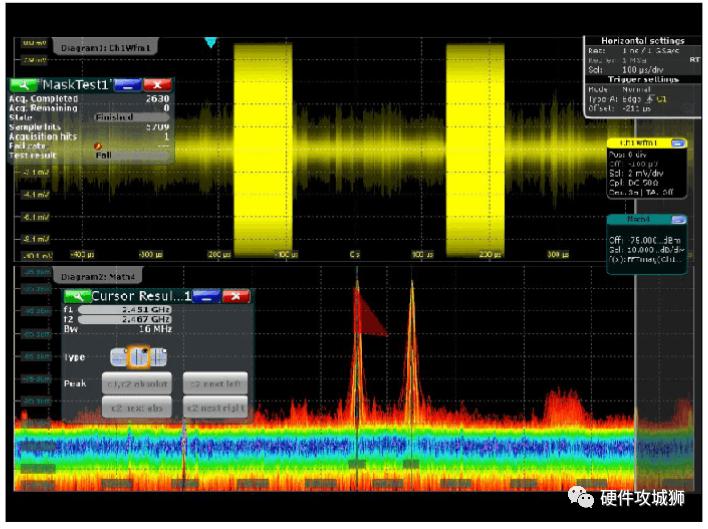This screenshot has width=708, height=529.
Task: Edit the f2 cursor field 2.467 GHz
Action: click(125, 319)
